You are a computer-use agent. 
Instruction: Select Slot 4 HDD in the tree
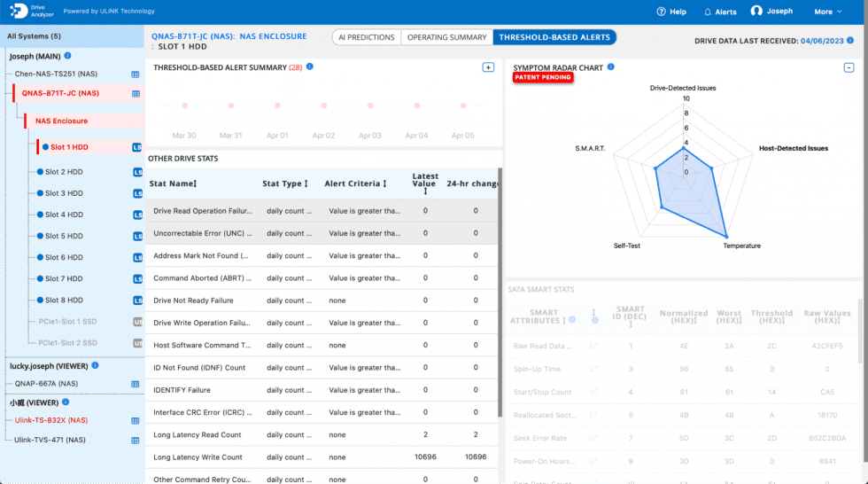point(64,215)
